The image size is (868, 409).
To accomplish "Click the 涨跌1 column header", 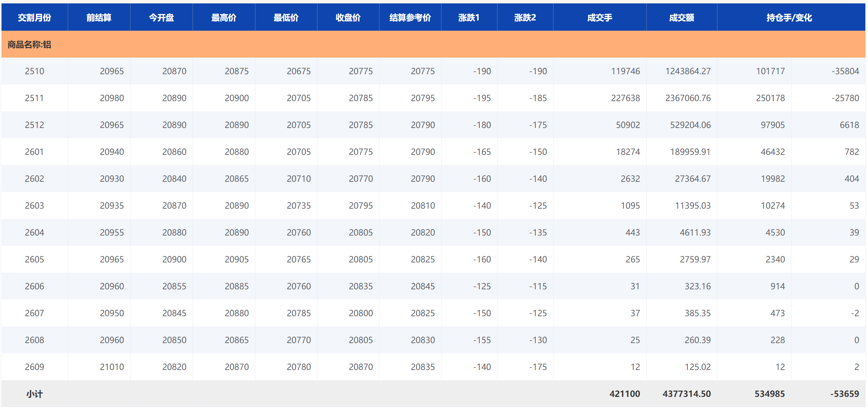I will coord(469,17).
